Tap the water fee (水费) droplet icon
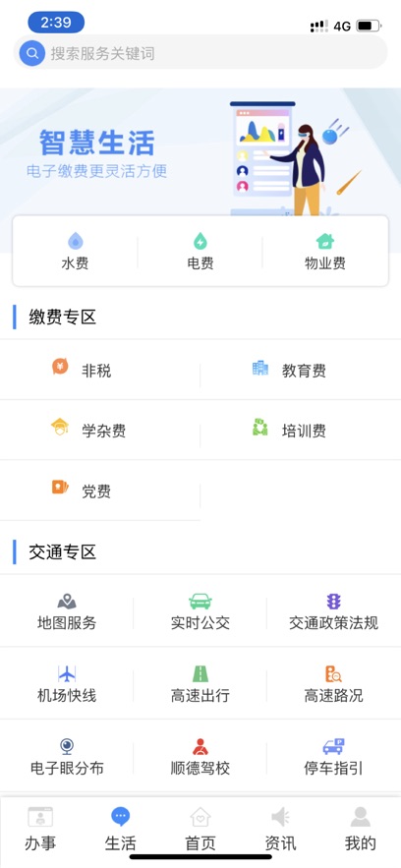Image resolution: width=401 pixels, height=868 pixels. (76, 241)
